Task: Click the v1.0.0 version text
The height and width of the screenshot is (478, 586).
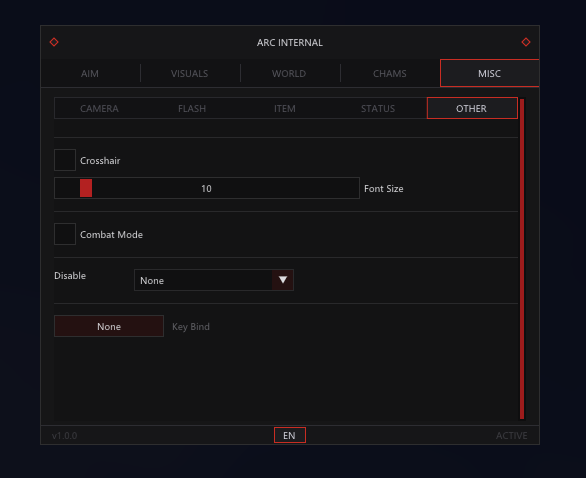Action: point(64,436)
